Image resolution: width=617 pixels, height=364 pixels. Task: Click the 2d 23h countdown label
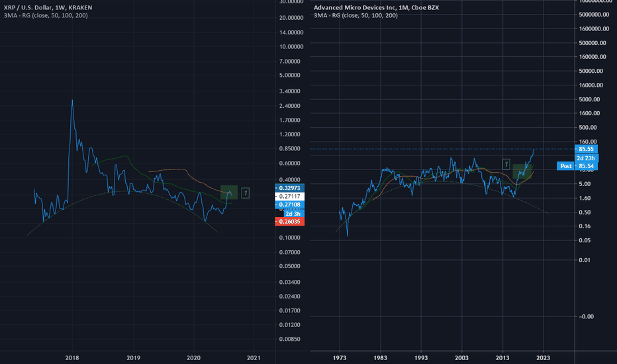pyautogui.click(x=587, y=158)
